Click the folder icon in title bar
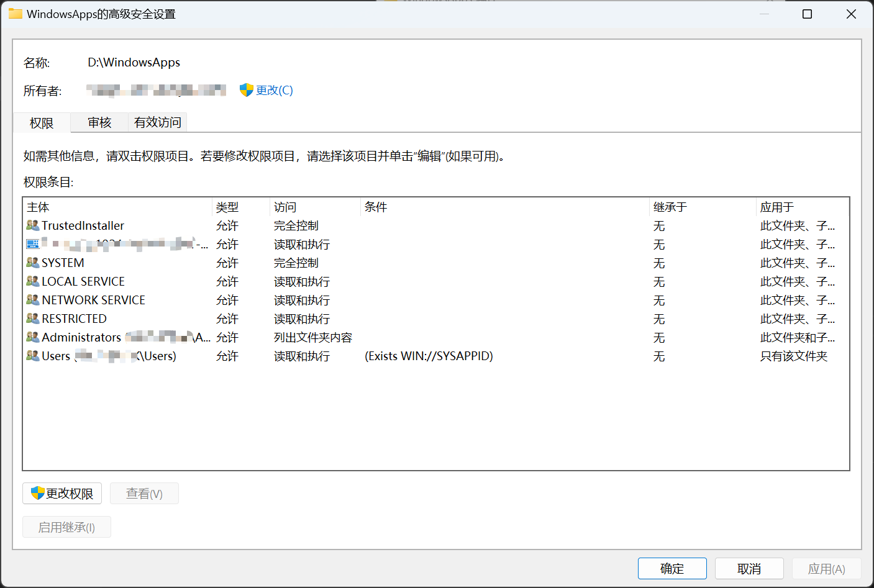 pyautogui.click(x=15, y=14)
